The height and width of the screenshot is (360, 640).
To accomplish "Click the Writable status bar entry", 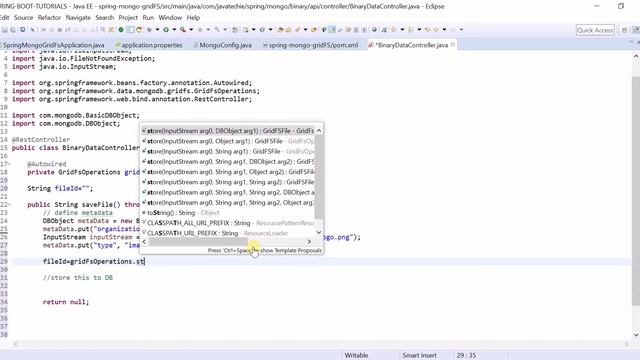I will coord(356,355).
